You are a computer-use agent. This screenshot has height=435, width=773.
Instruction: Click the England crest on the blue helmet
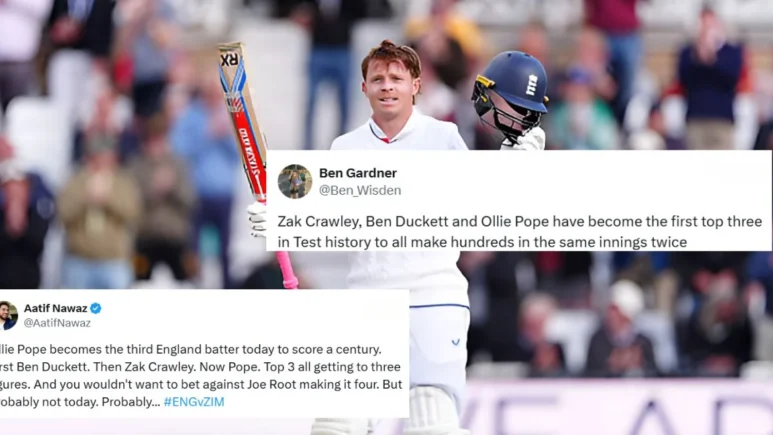click(531, 84)
